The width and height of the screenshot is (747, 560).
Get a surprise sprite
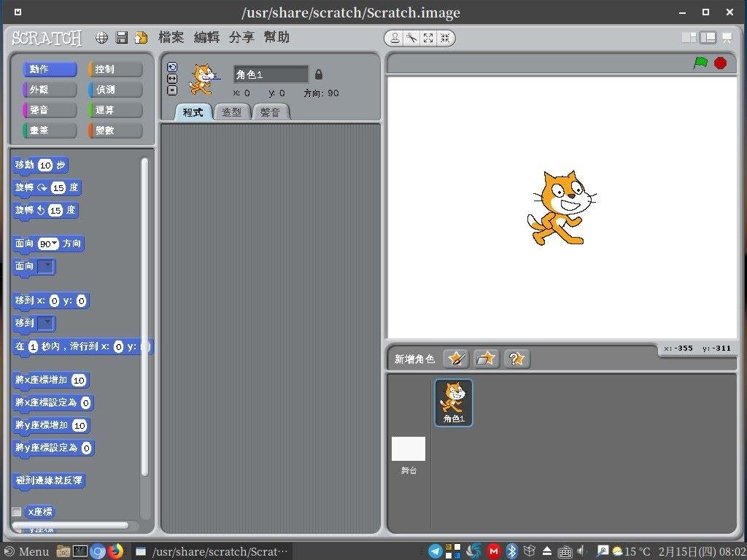[517, 359]
